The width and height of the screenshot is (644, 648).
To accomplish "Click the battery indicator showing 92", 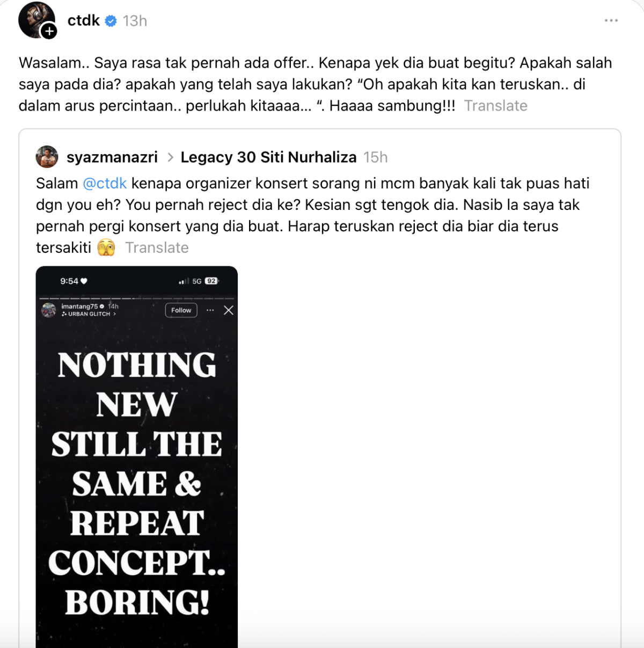I will tap(211, 281).
